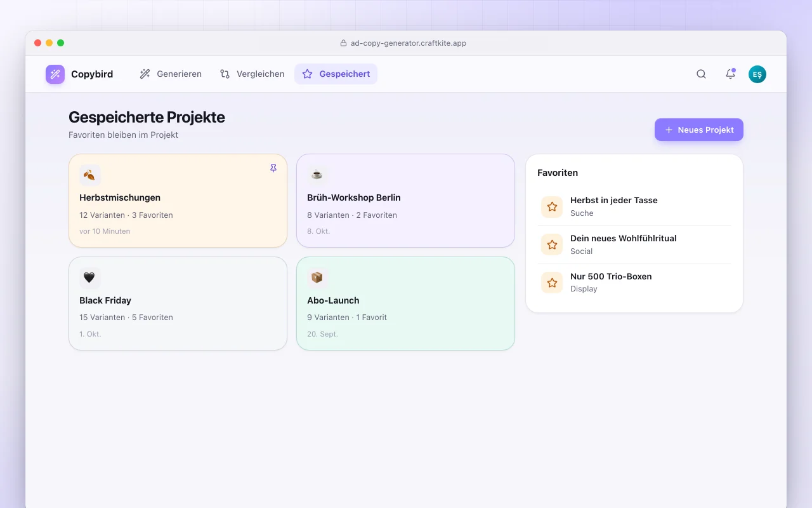The width and height of the screenshot is (812, 508).
Task: Open the Black Friday project title
Action: click(105, 300)
